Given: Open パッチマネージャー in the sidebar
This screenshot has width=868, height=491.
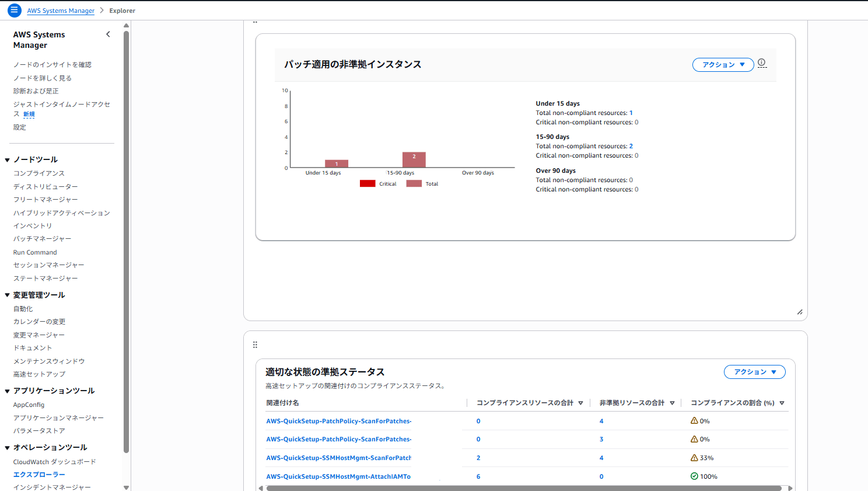Looking at the screenshot, I should pyautogui.click(x=43, y=239).
